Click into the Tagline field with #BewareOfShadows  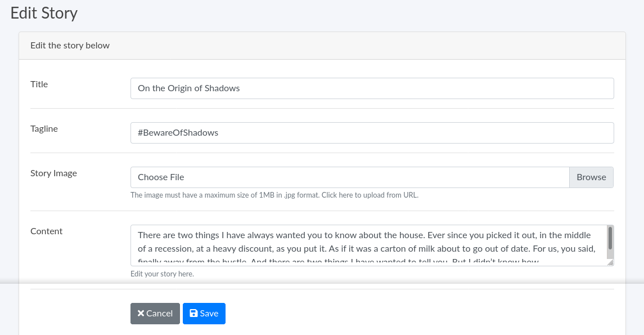tap(371, 133)
